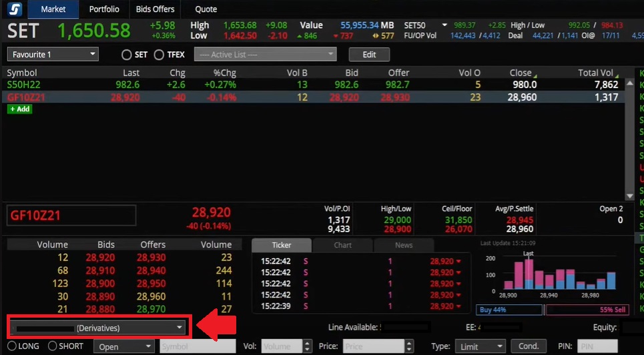Click the Ceil value 31,850
This screenshot has height=355, width=644.
(458, 220)
